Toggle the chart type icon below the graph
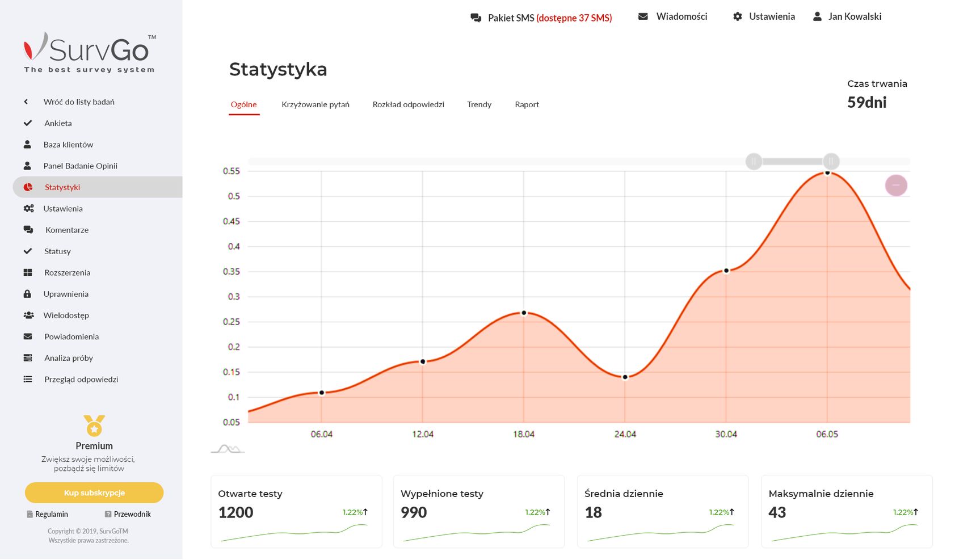 coord(228,449)
